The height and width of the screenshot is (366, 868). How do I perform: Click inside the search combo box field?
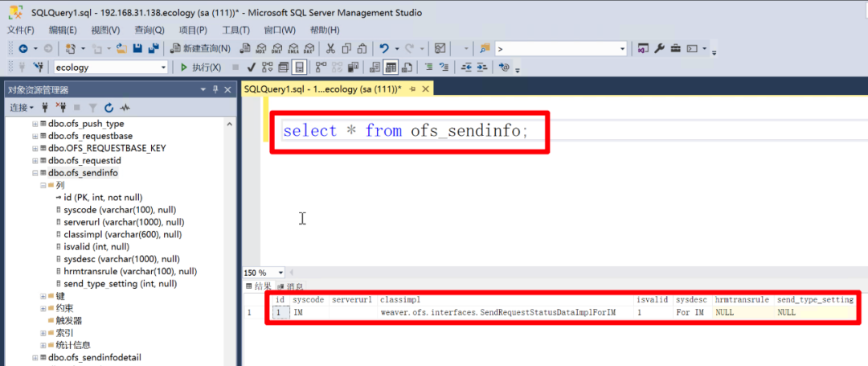tap(556, 49)
